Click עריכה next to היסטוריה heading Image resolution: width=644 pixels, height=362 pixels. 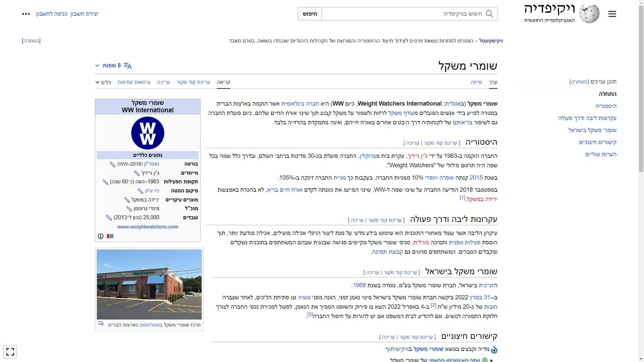coord(413,143)
